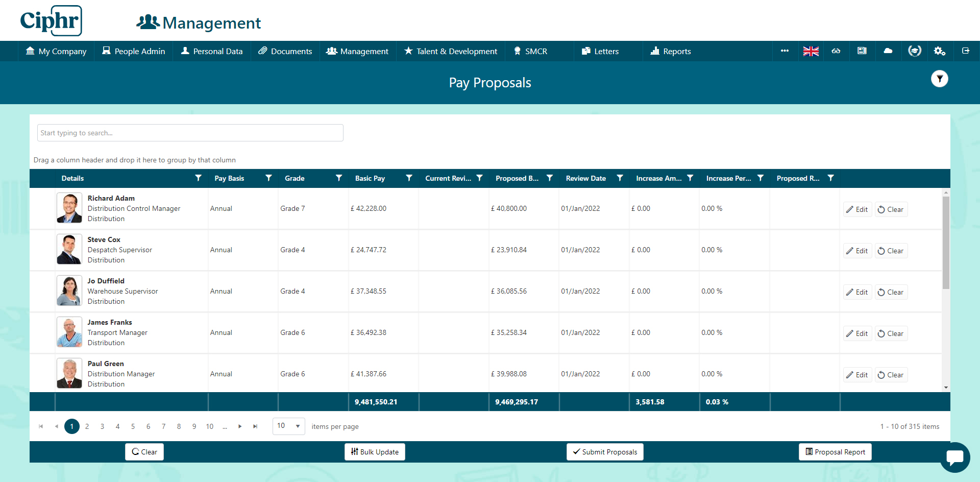The width and height of the screenshot is (980, 482).
Task: Open settings via the gears icon
Action: point(940,51)
